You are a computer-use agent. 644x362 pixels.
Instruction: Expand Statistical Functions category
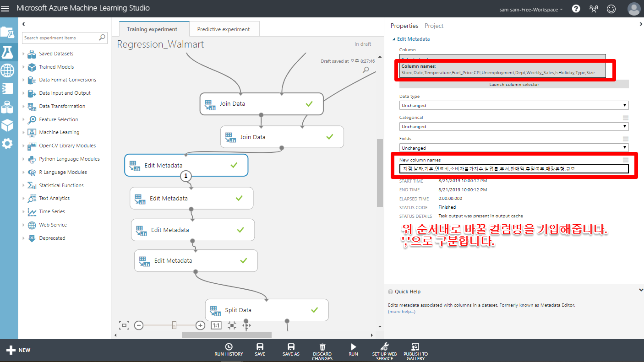click(x=23, y=186)
